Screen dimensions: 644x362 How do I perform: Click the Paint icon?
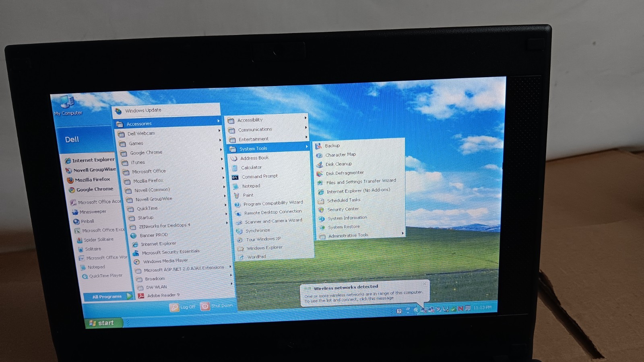click(237, 195)
